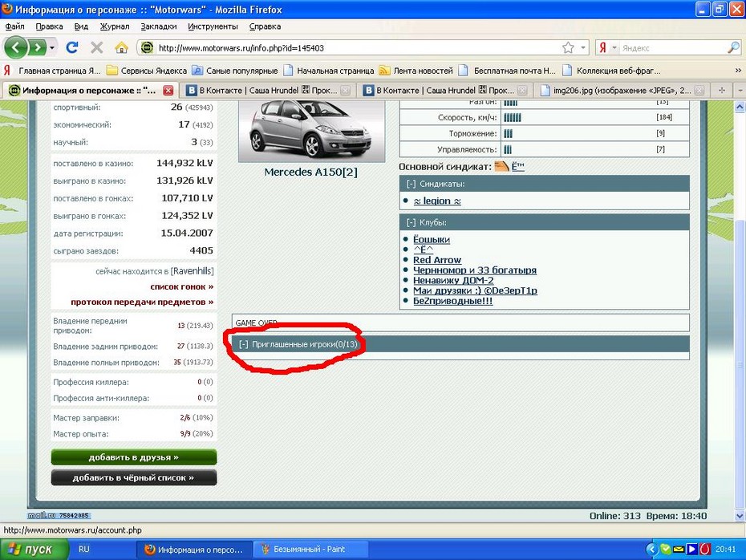The image size is (746, 560).
Task: Close the img206.jpg tab
Action: (x=699, y=90)
